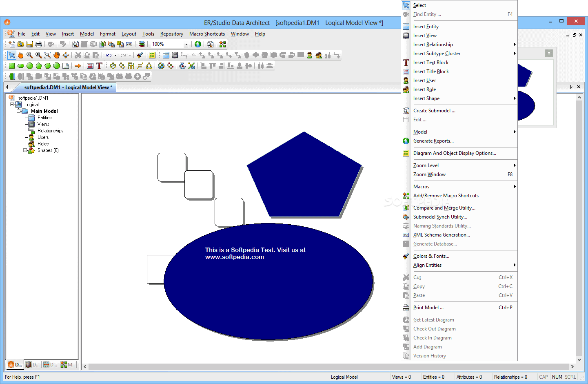This screenshot has width=588, height=384.
Task: Open the Undo history dropdown arrow
Action: [x=115, y=55]
